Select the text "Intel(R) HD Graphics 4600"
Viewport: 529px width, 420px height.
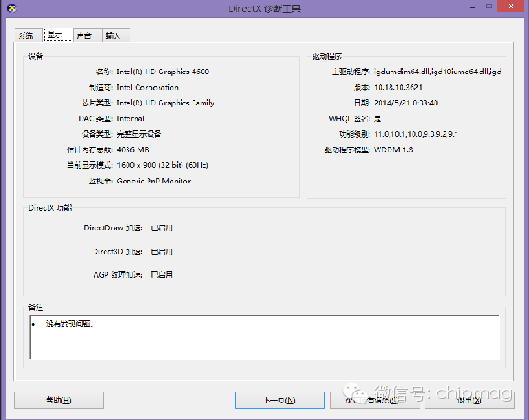point(163,72)
